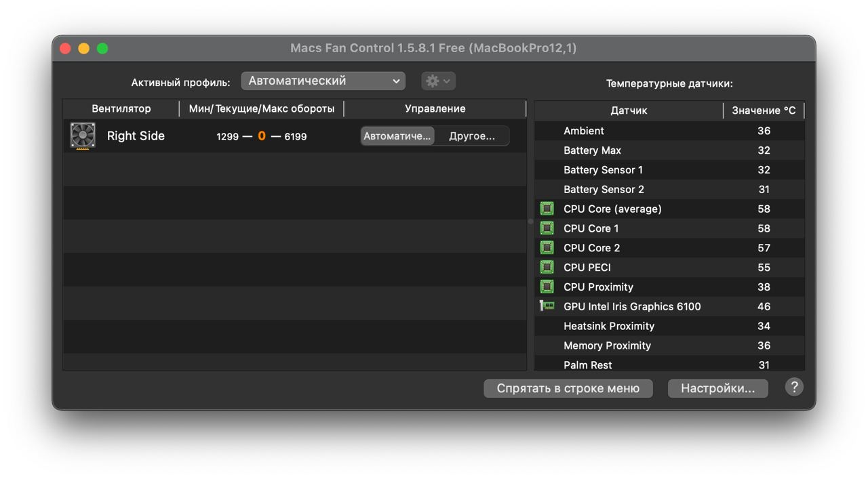Select the CPU PECI label

pos(587,268)
